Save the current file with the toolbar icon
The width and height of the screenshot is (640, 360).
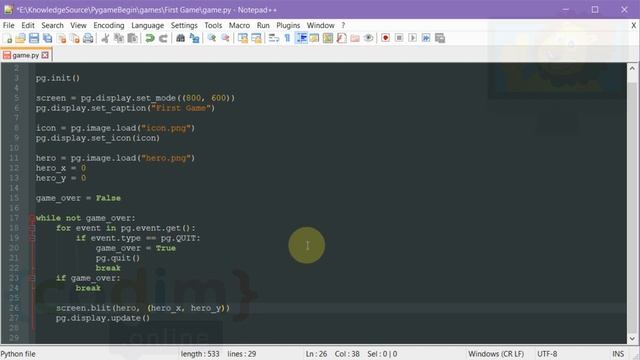click(34, 38)
